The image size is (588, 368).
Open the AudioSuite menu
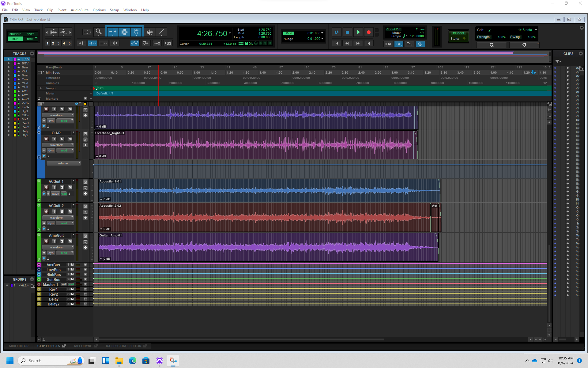79,10
